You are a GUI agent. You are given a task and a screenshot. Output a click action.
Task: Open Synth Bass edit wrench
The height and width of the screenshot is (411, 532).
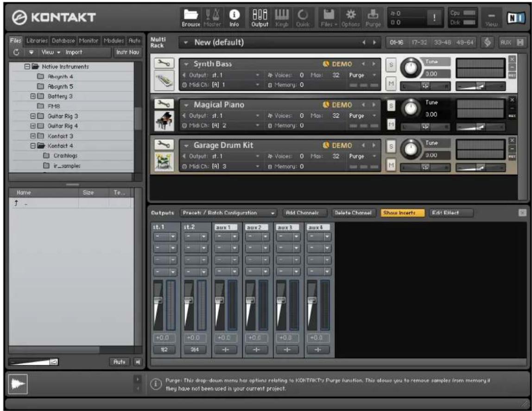[164, 63]
